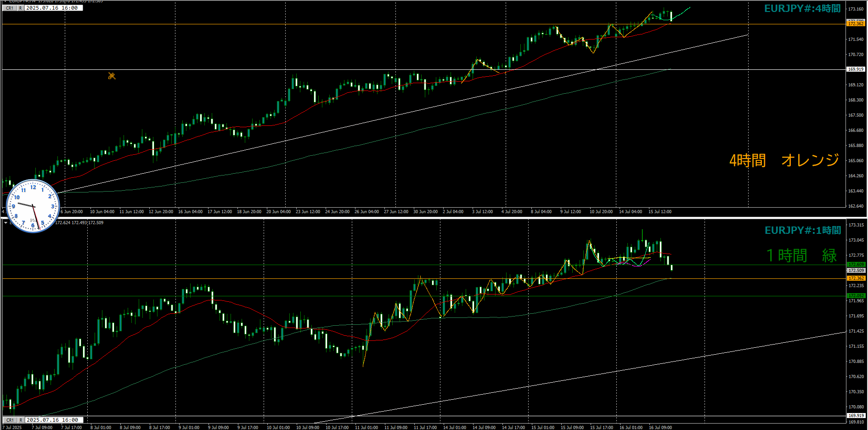Click the 173.160 price scale value

coord(856,9)
